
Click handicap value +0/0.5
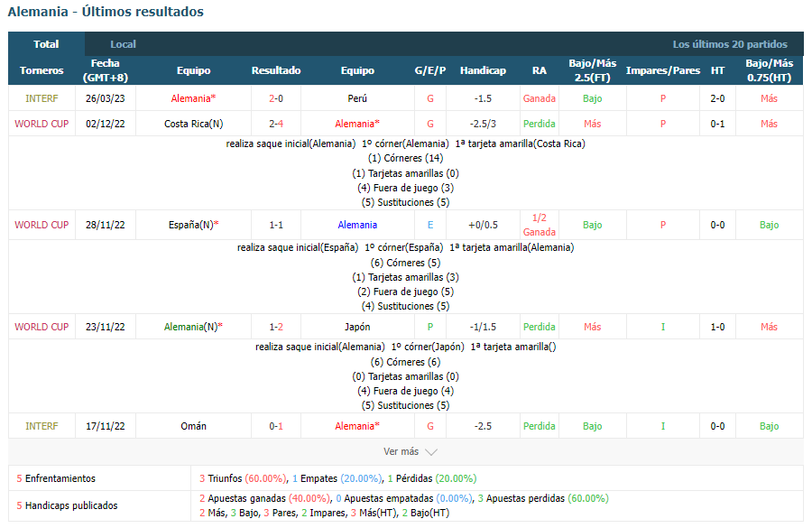[483, 225]
